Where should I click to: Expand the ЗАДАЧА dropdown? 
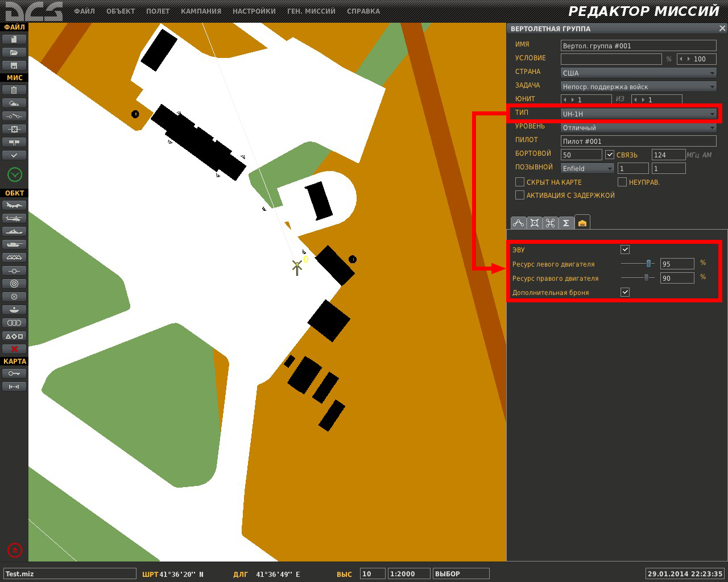pyautogui.click(x=638, y=86)
